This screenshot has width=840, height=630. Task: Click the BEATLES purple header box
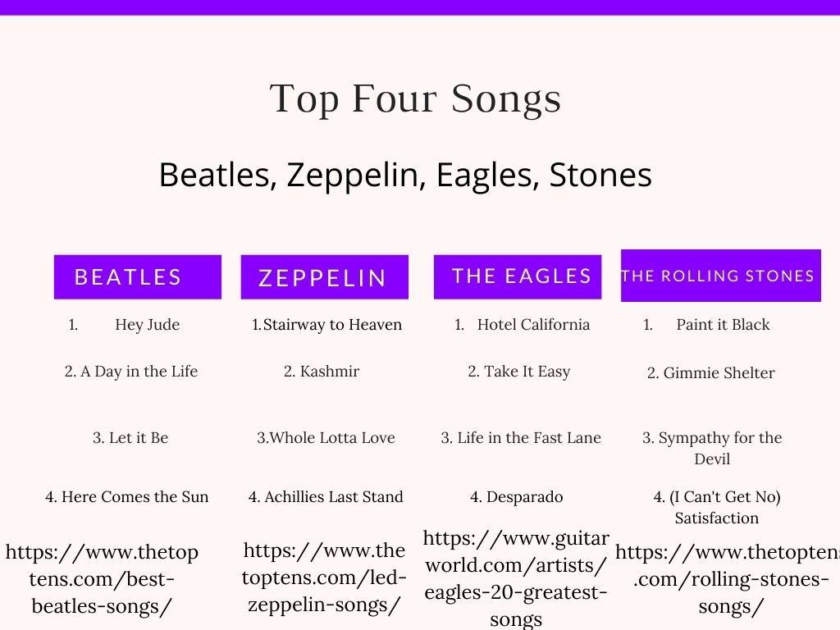137,276
